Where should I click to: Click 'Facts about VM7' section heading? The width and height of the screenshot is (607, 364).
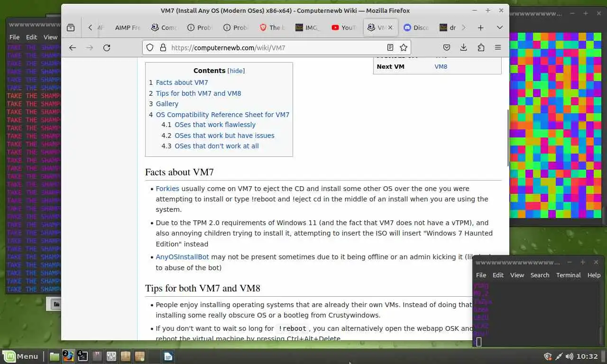tap(179, 172)
